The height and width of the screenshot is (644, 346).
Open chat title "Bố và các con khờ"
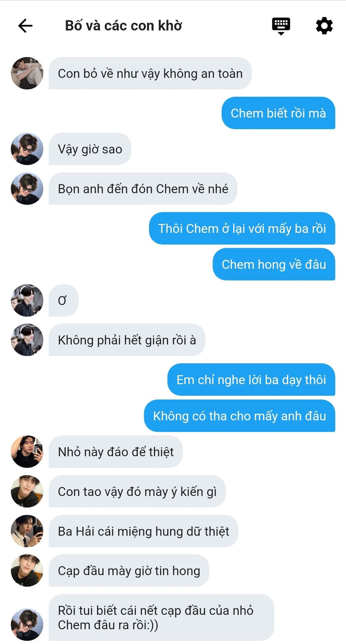coord(123,26)
